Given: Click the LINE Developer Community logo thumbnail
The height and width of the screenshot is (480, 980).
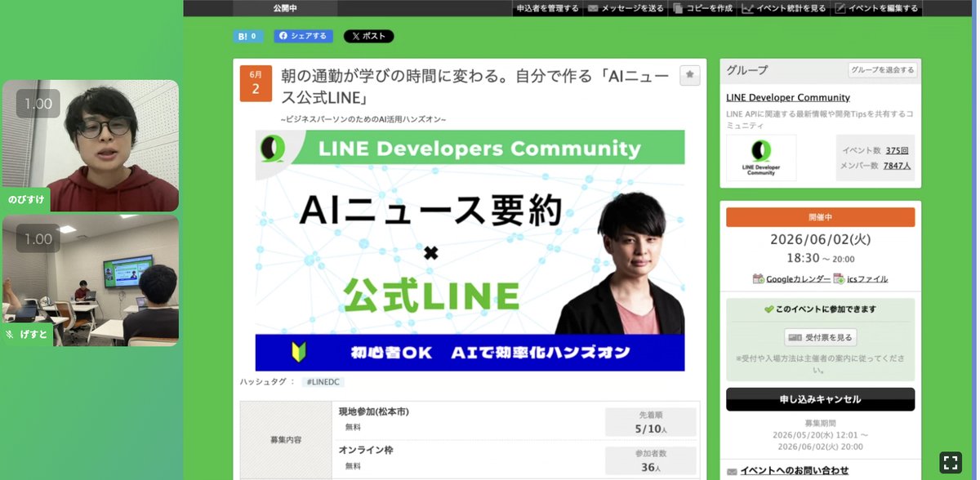Looking at the screenshot, I should pyautogui.click(x=761, y=158).
